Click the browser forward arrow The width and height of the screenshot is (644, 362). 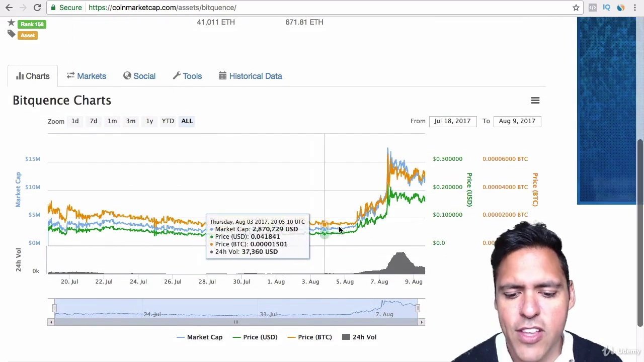tap(22, 8)
